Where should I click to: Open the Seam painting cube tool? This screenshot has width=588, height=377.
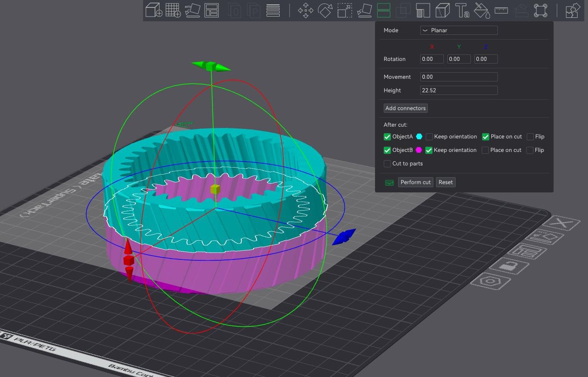tap(443, 10)
